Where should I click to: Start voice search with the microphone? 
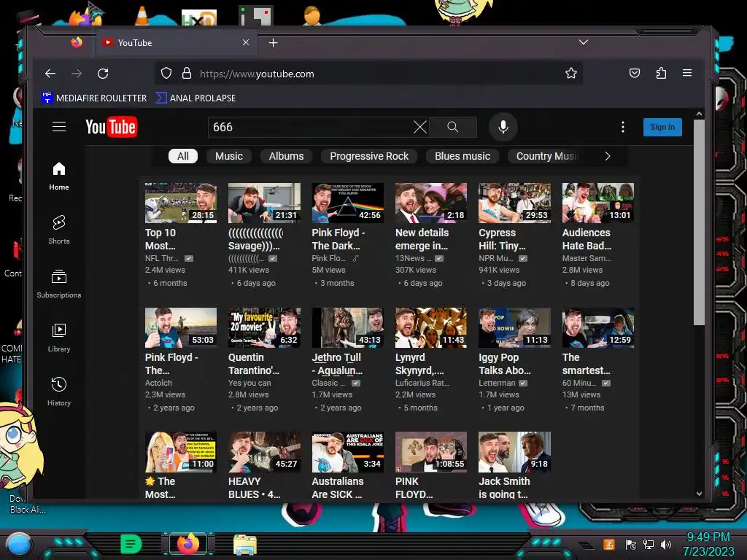[503, 127]
